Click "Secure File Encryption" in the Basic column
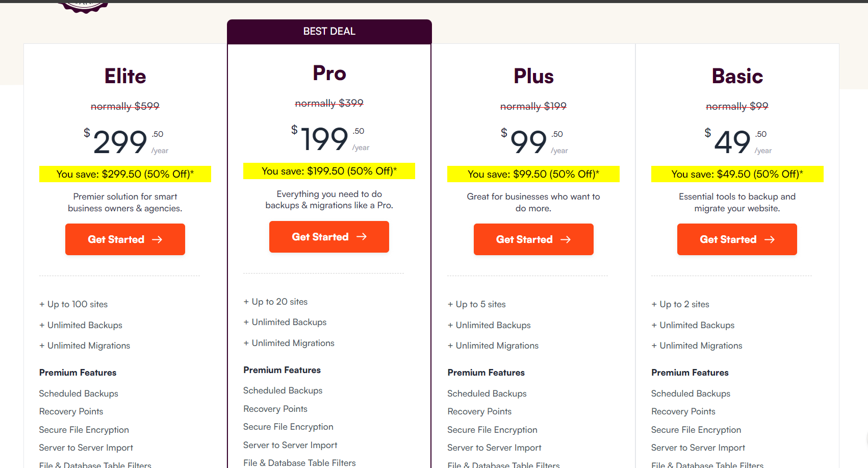The image size is (868, 468). (x=696, y=430)
